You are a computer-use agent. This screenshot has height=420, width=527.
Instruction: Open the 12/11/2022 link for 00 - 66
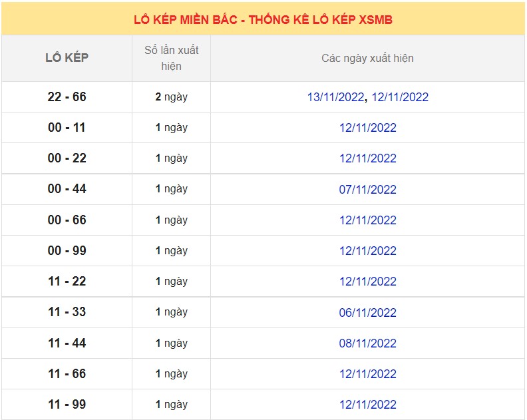click(x=368, y=220)
